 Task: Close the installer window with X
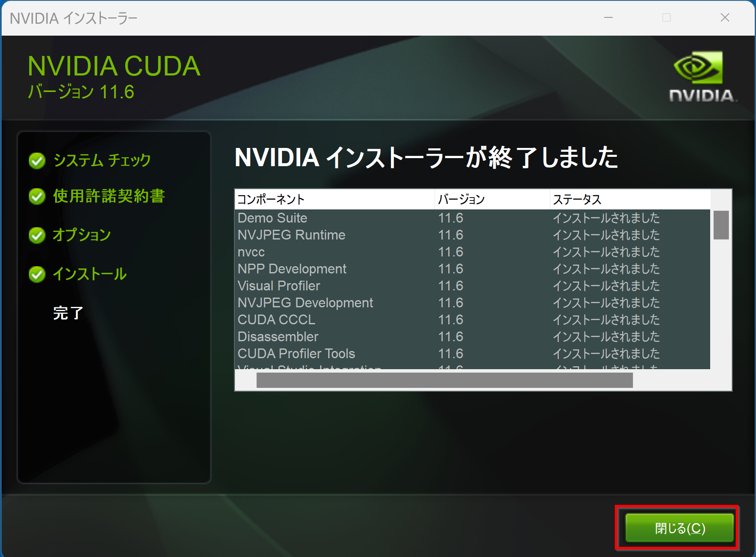(725, 17)
